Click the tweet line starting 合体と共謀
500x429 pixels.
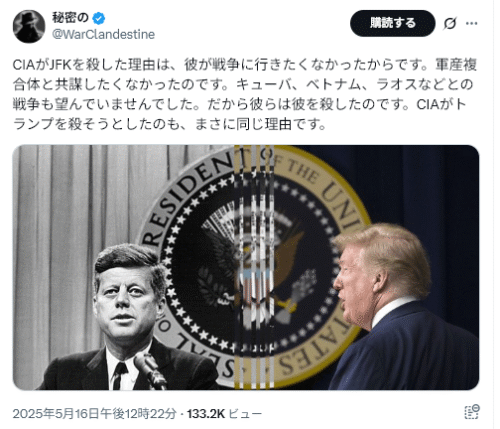[x=243, y=84]
